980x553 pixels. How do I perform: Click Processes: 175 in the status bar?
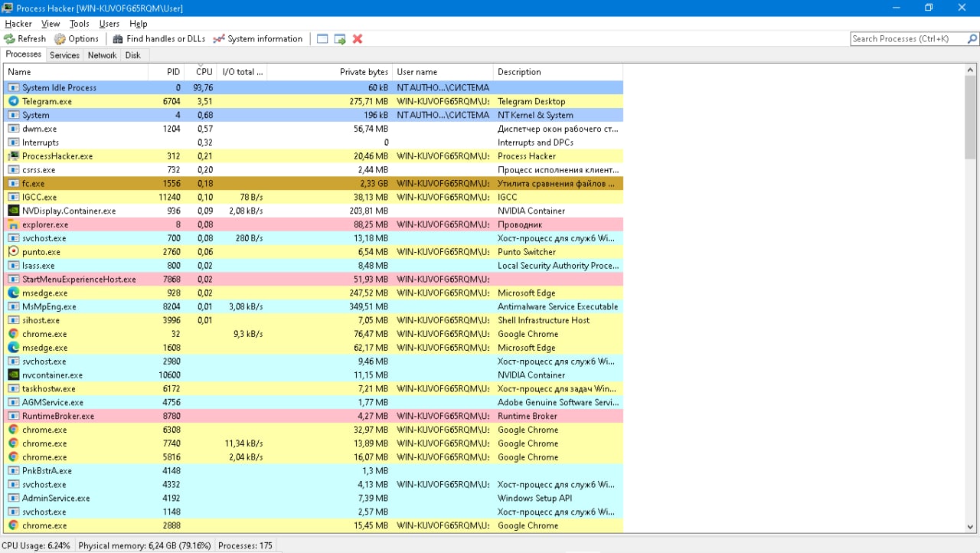pos(245,546)
